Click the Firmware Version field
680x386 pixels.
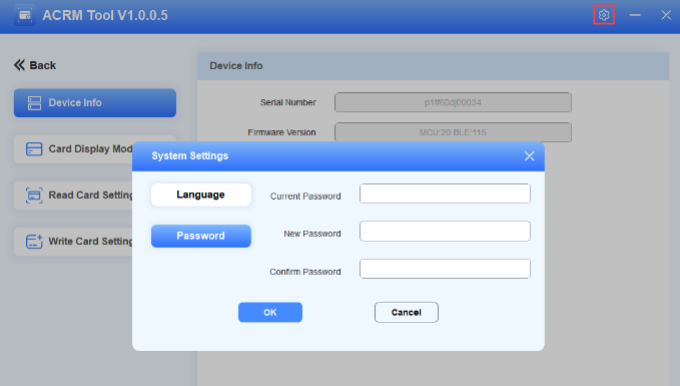click(453, 132)
